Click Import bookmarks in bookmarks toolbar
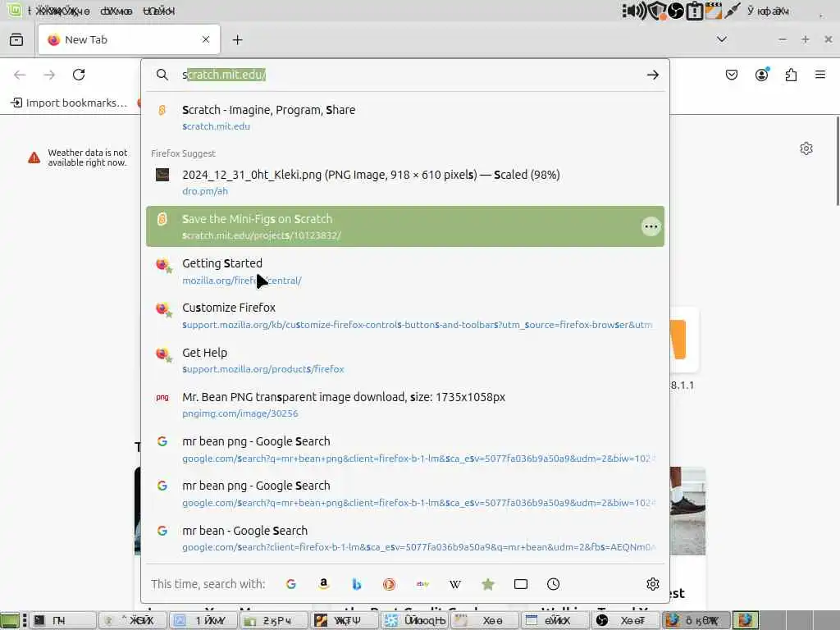840x630 pixels. click(69, 103)
